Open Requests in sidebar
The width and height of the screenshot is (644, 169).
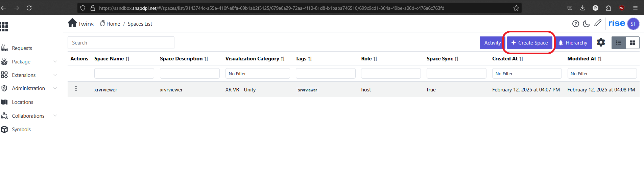coord(22,48)
